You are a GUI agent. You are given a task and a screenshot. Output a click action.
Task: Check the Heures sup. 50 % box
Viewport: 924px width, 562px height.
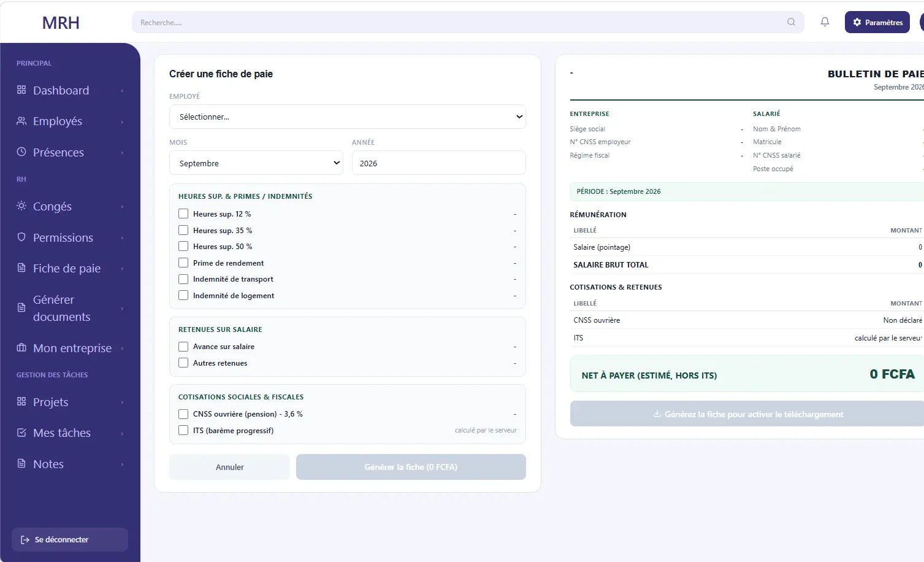pyautogui.click(x=183, y=246)
